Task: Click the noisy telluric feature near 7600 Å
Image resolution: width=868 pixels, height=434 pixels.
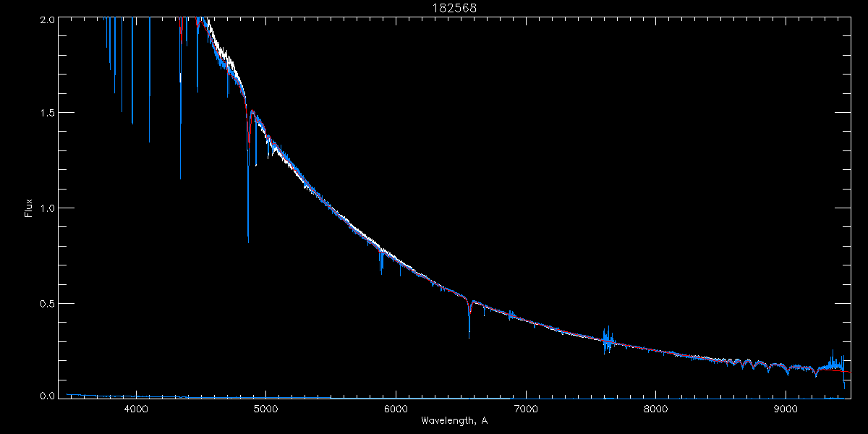Action: point(608,339)
